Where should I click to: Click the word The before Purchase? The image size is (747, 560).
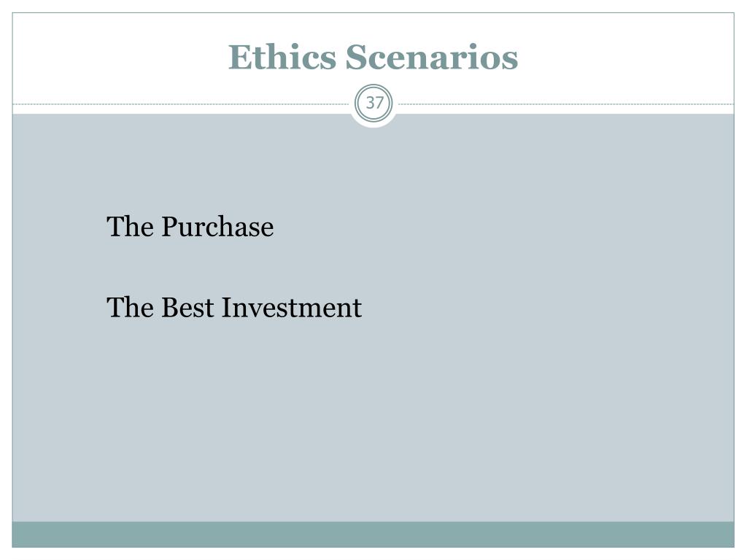pos(130,227)
